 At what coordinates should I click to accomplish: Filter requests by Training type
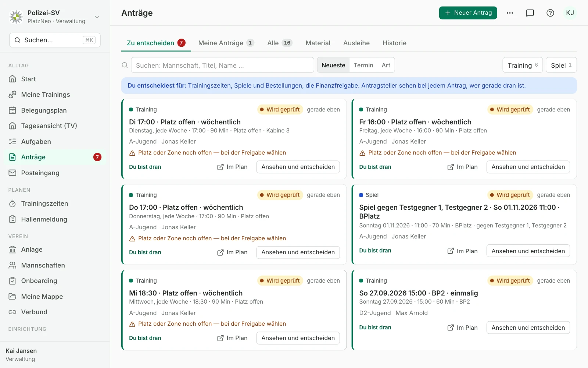(x=523, y=65)
